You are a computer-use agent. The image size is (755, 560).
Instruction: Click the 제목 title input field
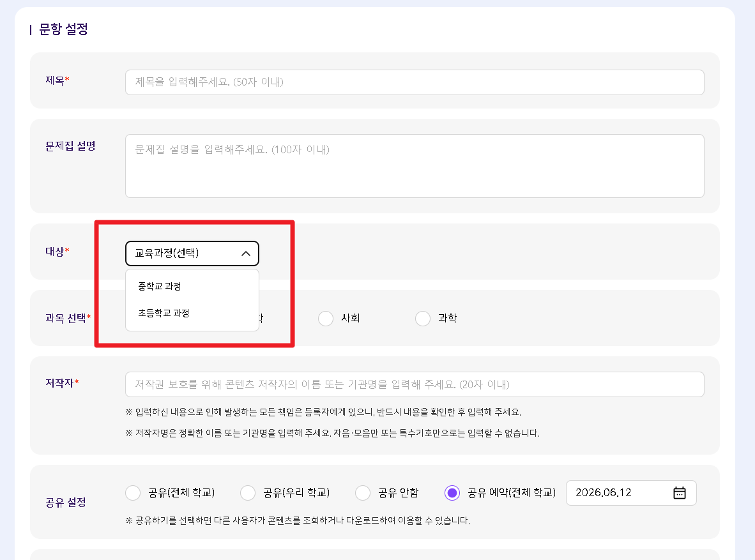(415, 82)
